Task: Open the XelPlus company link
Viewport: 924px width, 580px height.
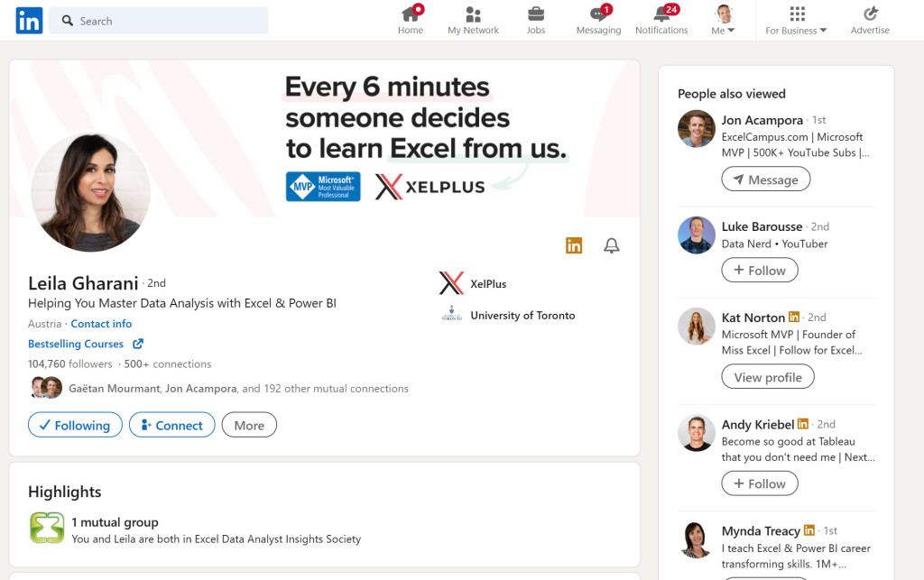Action: (488, 284)
